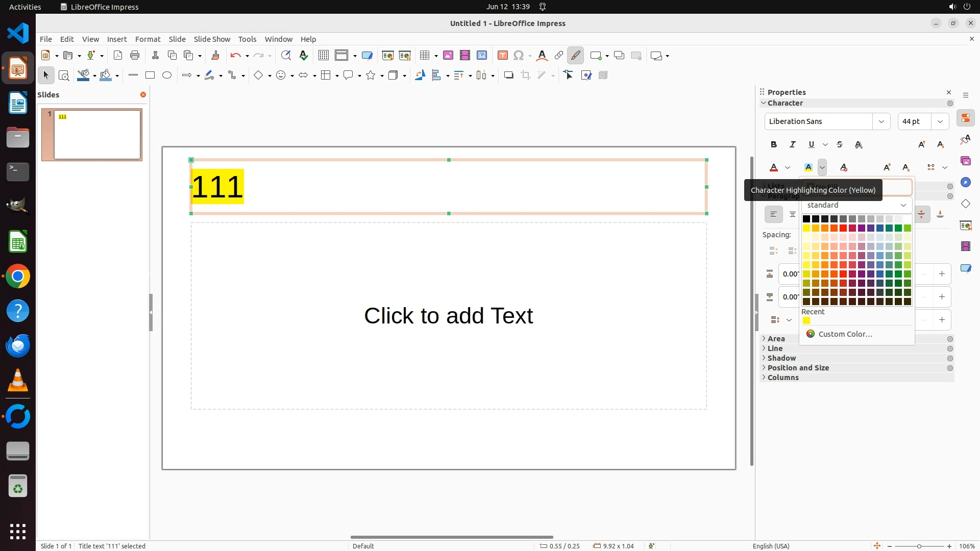Click the Insert Hyperlink icon

point(559,56)
